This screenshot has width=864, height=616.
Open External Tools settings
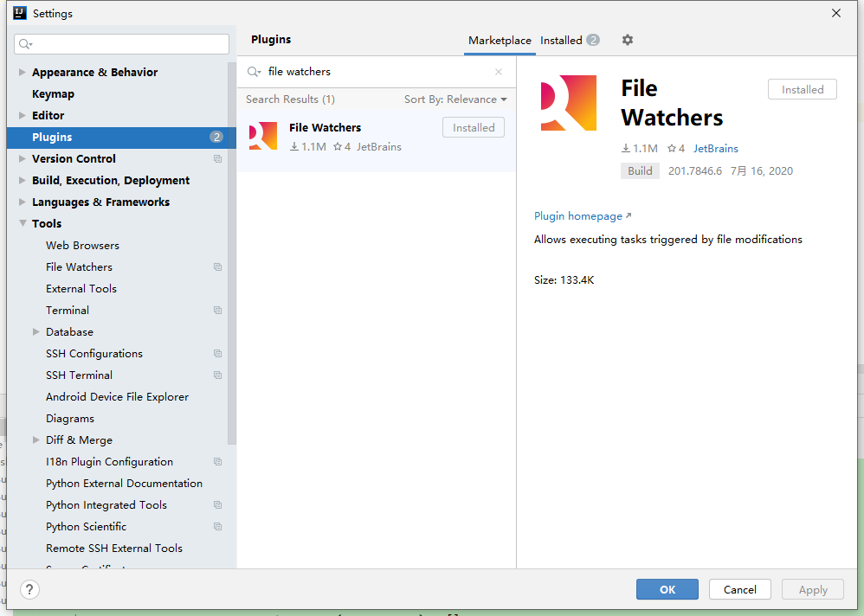[x=81, y=288]
